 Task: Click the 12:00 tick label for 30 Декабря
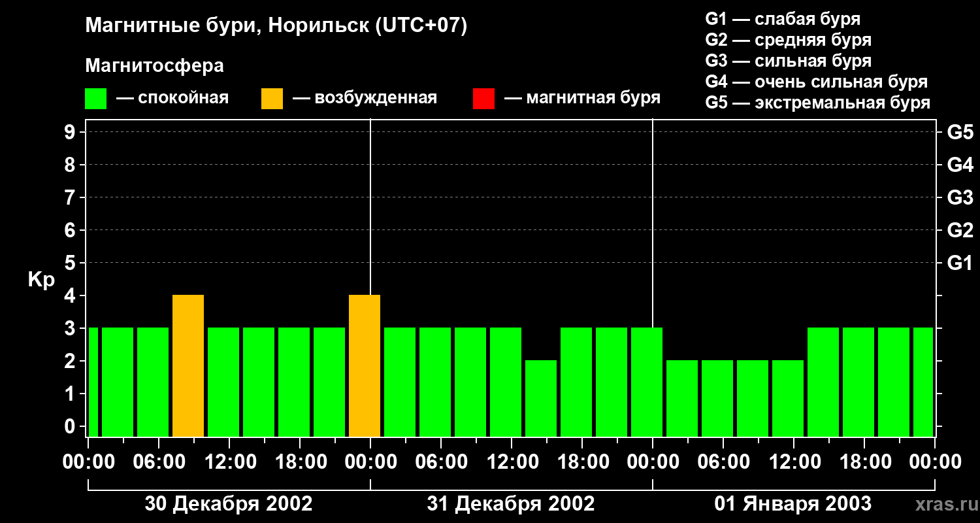click(x=229, y=462)
